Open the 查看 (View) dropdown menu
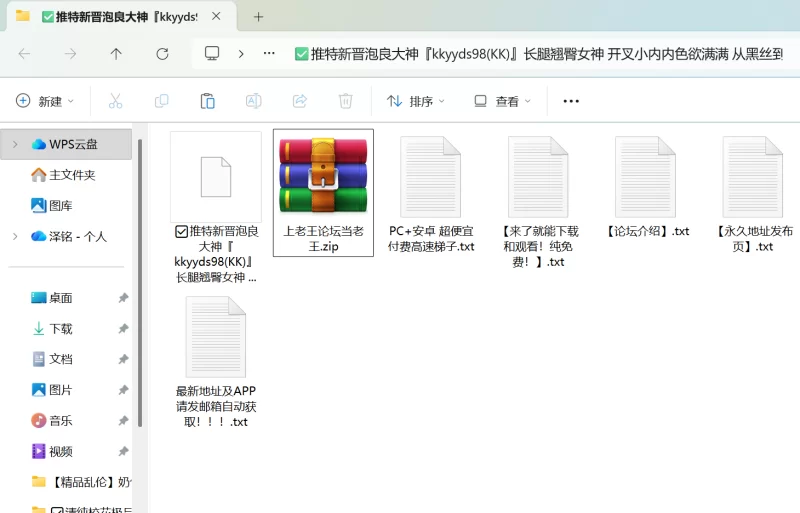Viewport: 800px width, 513px height. pos(502,101)
